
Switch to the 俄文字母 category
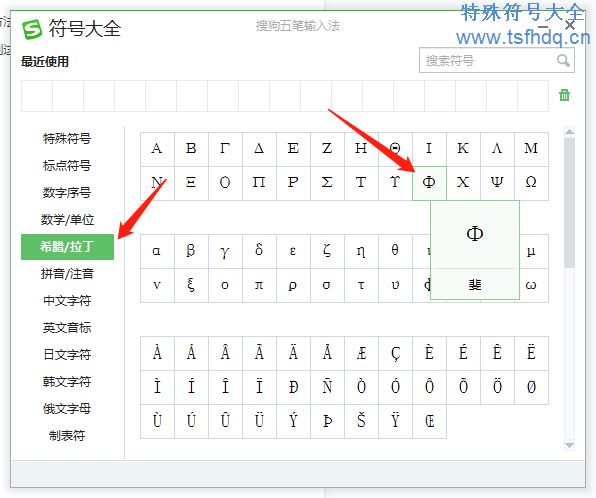(x=67, y=409)
